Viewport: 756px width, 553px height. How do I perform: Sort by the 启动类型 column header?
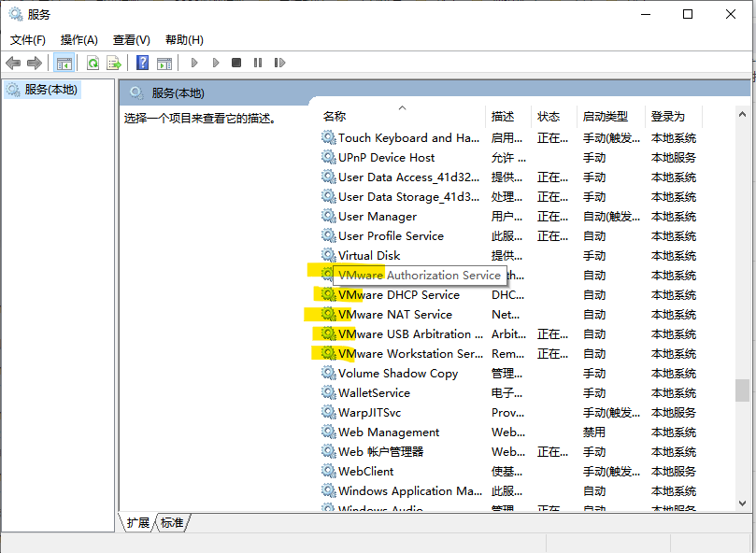click(611, 116)
